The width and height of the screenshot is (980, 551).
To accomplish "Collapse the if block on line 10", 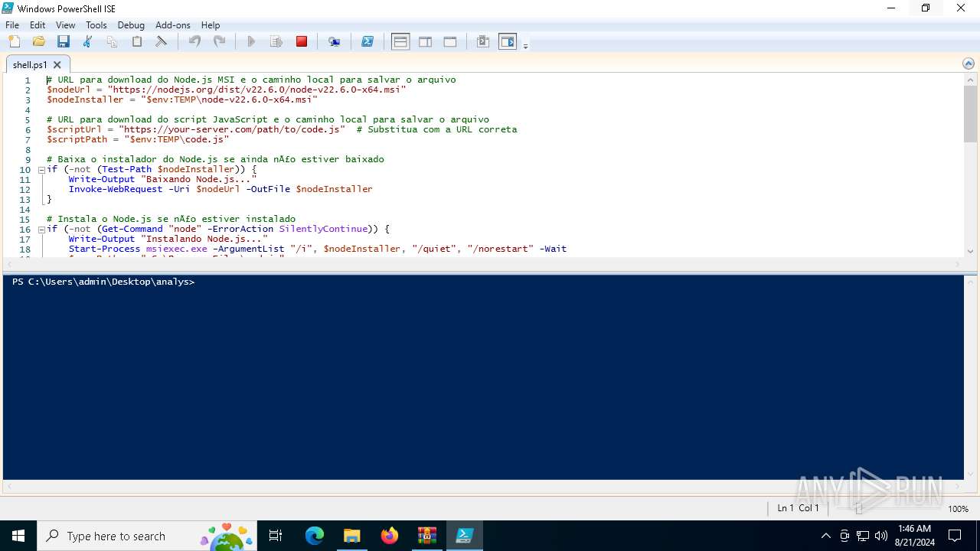I will point(41,170).
